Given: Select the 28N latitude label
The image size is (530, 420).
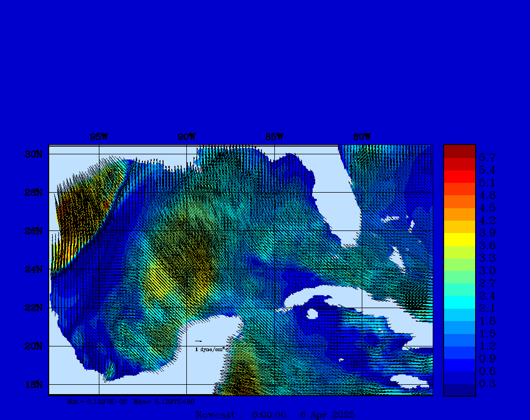Looking at the screenshot, I should click(34, 193).
